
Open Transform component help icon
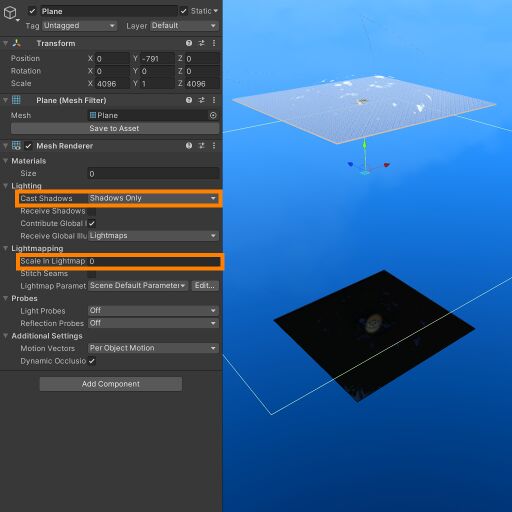(189, 43)
